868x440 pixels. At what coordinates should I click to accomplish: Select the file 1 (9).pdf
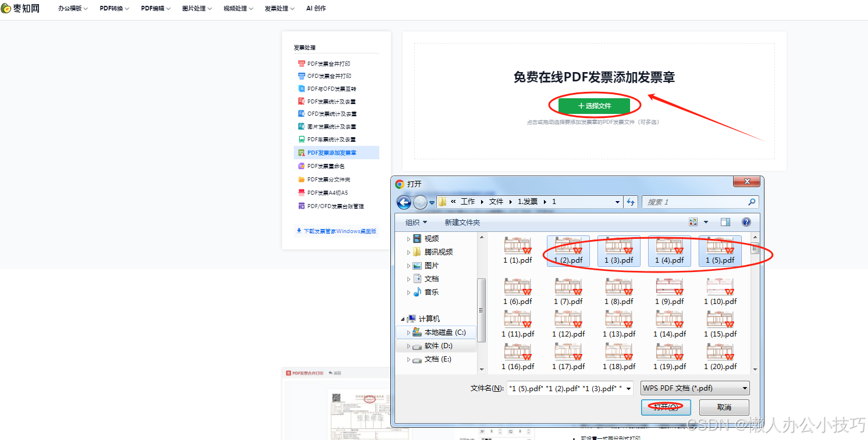[x=670, y=291]
